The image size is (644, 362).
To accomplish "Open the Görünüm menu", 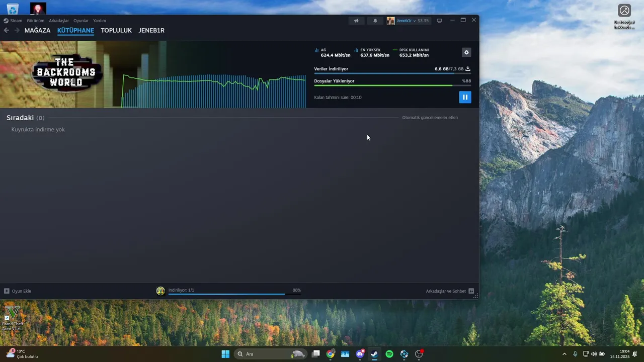I will click(x=36, y=21).
